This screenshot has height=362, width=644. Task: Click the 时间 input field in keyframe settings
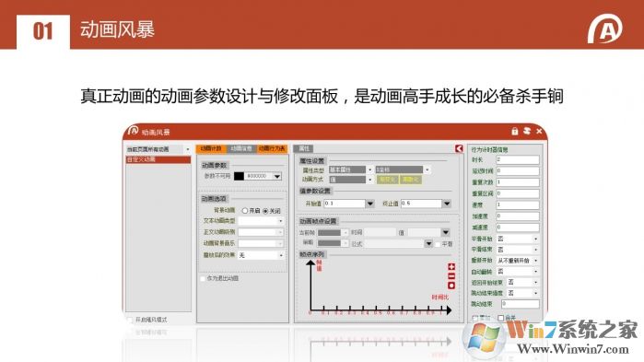[380, 233]
